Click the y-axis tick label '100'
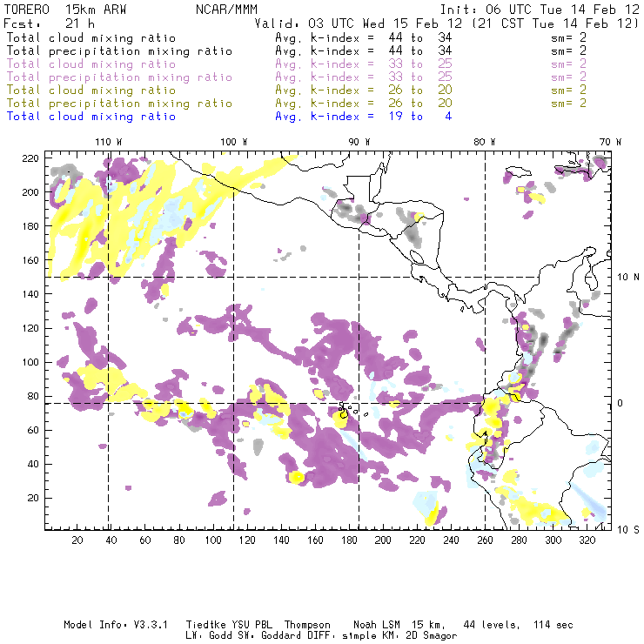This screenshot has width=644, height=644. [x=30, y=362]
